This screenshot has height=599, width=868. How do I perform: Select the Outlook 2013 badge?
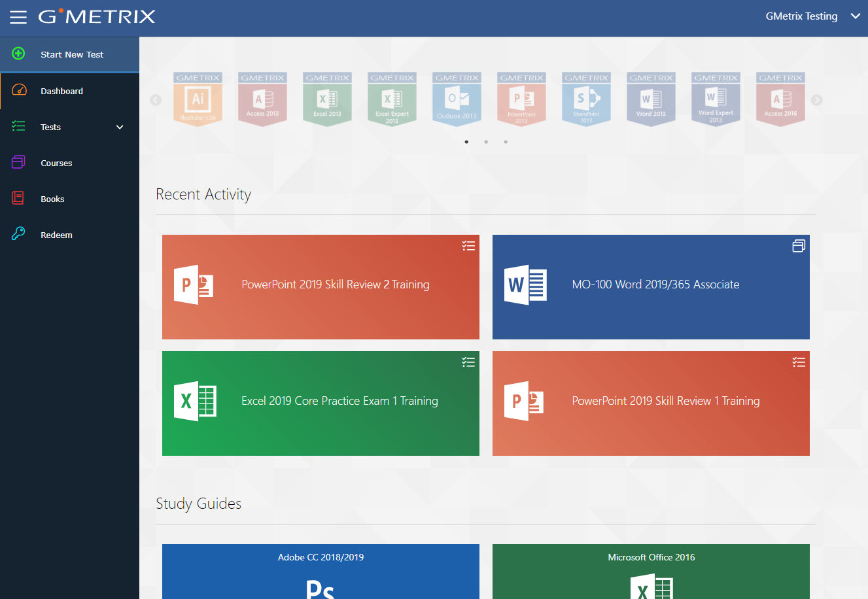[x=457, y=99]
